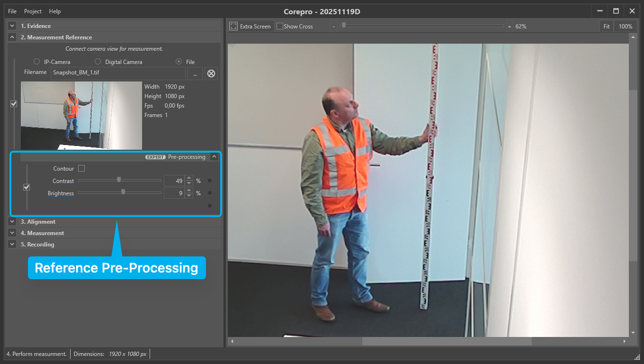Zoom in using the plus icon

509,26
